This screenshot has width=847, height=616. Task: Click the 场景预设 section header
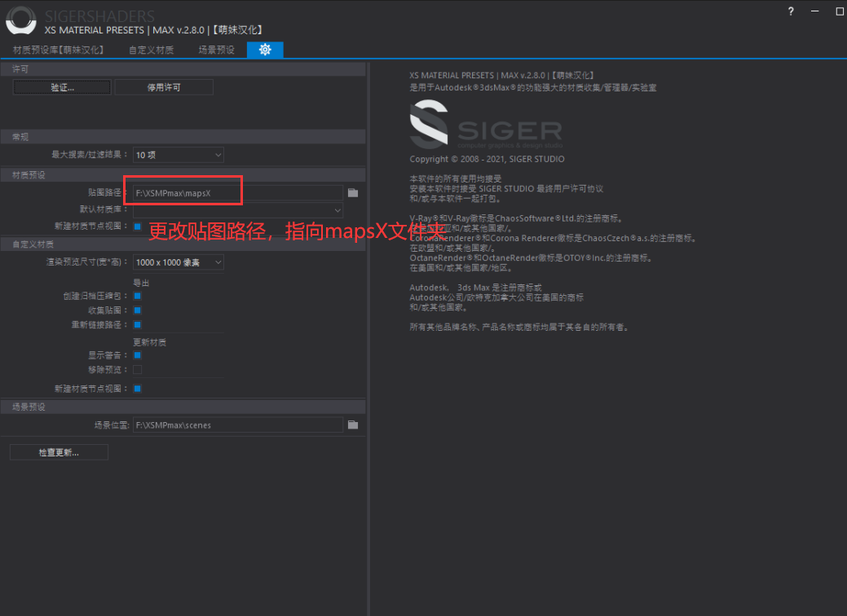pos(183,407)
